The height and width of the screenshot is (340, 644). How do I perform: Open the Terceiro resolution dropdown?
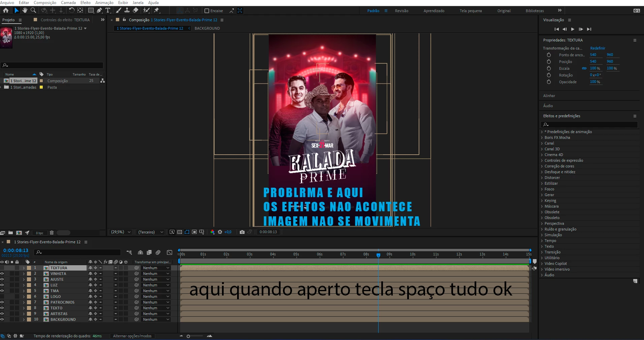(151, 232)
